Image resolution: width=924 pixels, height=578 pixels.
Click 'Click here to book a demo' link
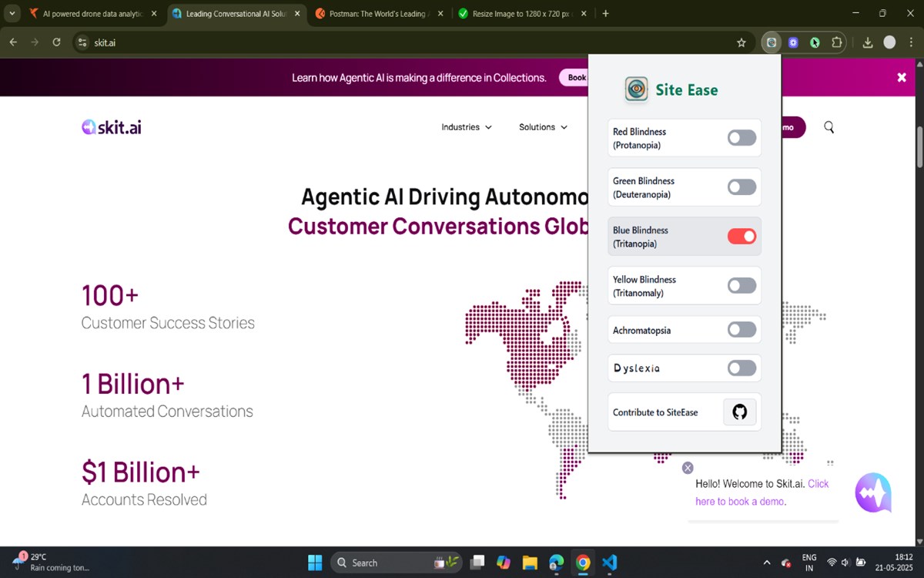point(762,492)
